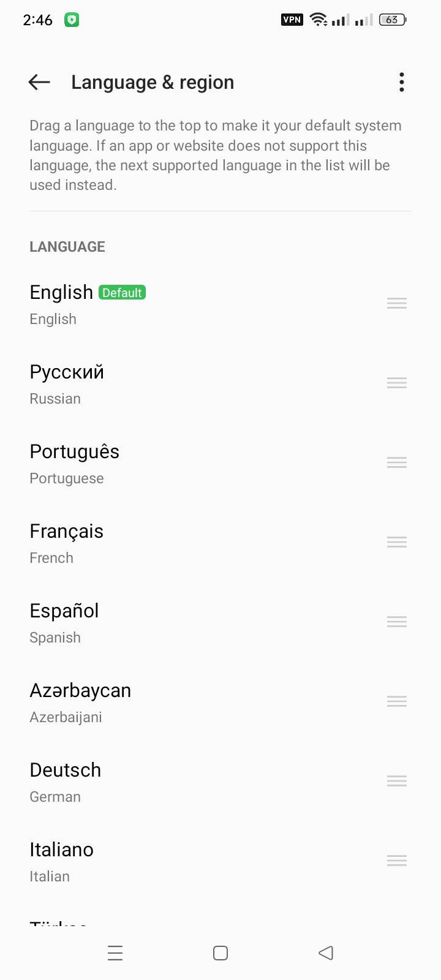The height and width of the screenshot is (980, 441).
Task: Open recent apps from navigation bar
Action: coord(115,953)
